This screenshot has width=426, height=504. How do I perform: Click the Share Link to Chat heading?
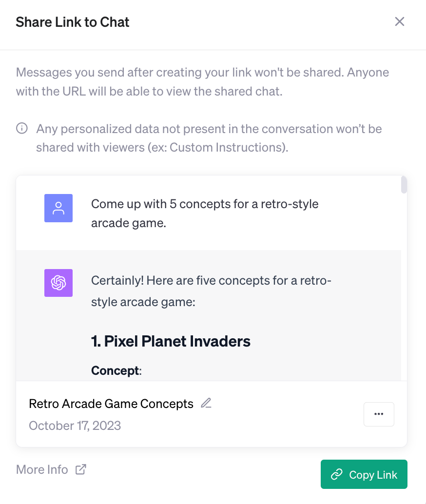[73, 22]
